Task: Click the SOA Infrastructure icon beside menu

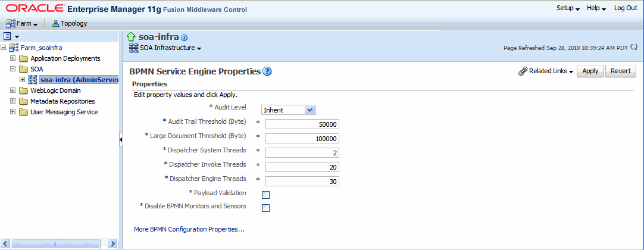Action: pyautogui.click(x=134, y=48)
